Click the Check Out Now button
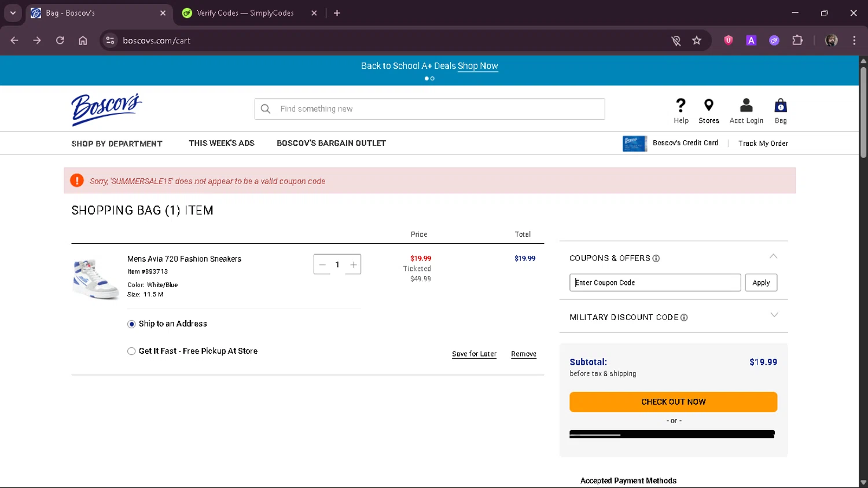868x488 pixels. [x=673, y=402]
